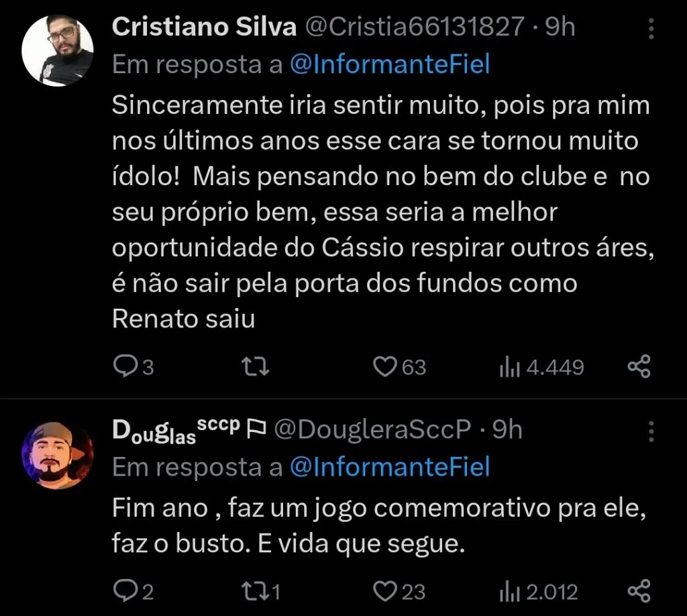Like Douglas sccp's tweet
Viewport: 687px width, 616px height.
point(384,591)
